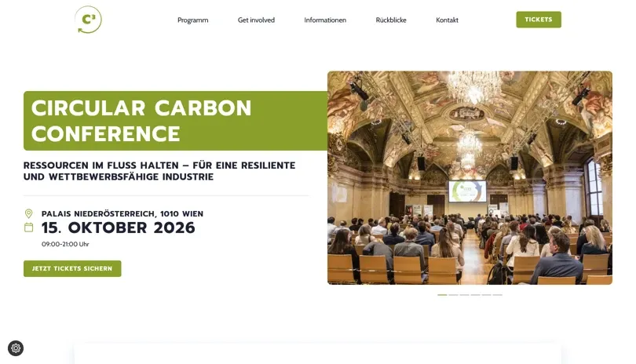Click Jetzt Tickets sichern button
The image size is (636, 364).
coord(72,268)
